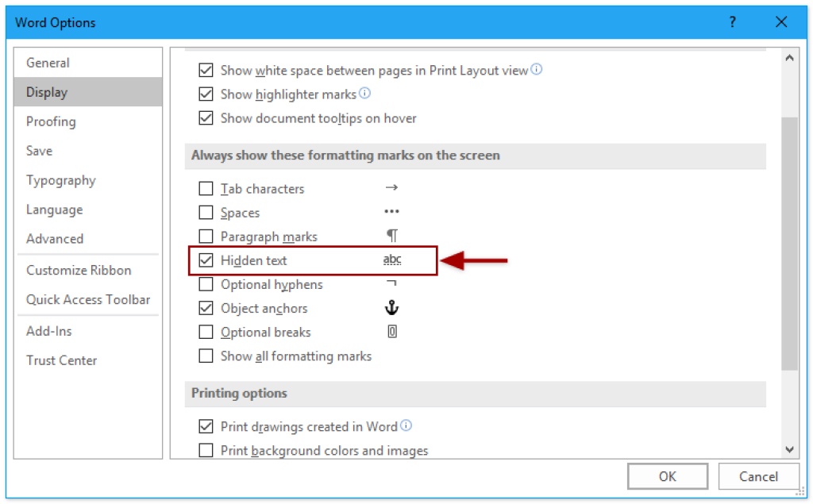Click the anchor icon next to Object anchors
Viewport: 813px width, 504px height.
(391, 308)
